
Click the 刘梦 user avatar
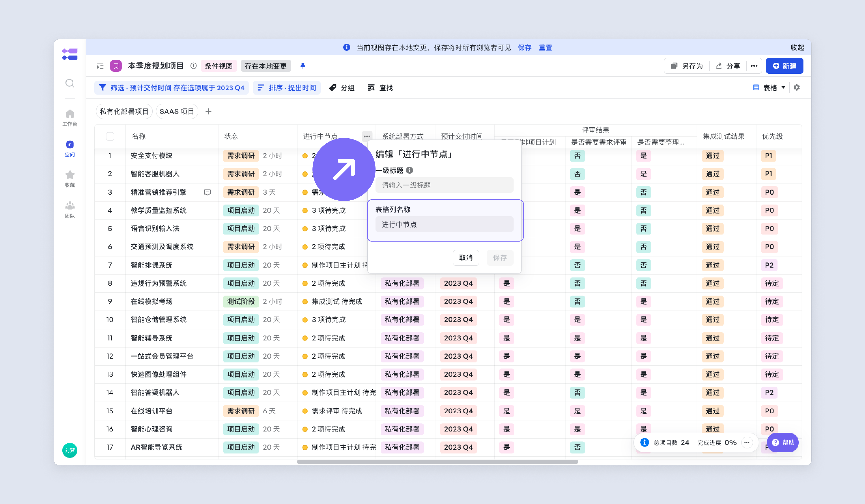coord(70,450)
